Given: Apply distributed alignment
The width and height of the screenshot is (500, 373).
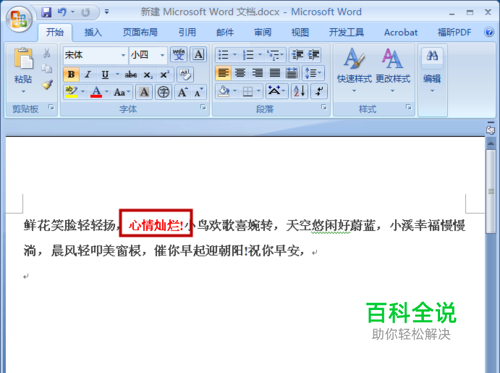Looking at the screenshot, I should tap(292, 73).
